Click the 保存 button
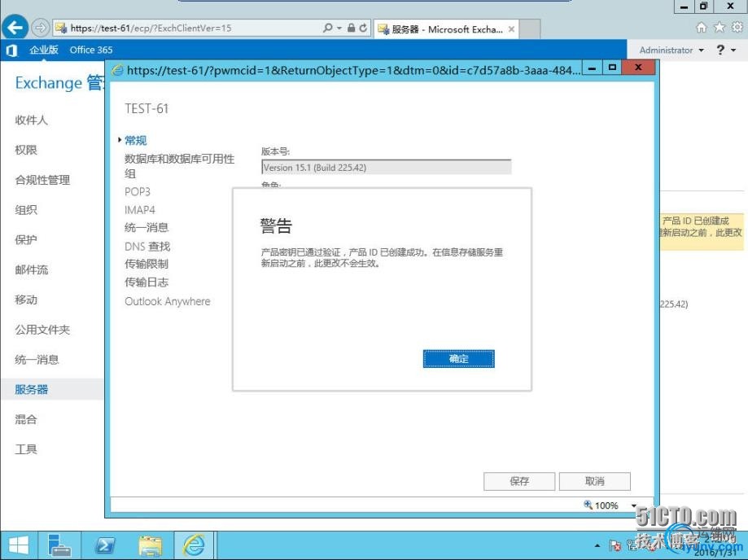748x560 pixels. [519, 481]
